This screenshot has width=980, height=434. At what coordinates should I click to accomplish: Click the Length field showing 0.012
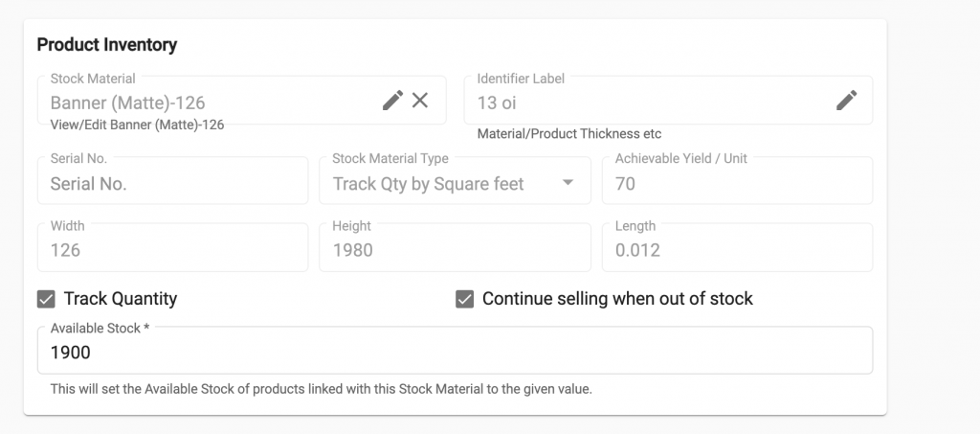click(x=737, y=250)
